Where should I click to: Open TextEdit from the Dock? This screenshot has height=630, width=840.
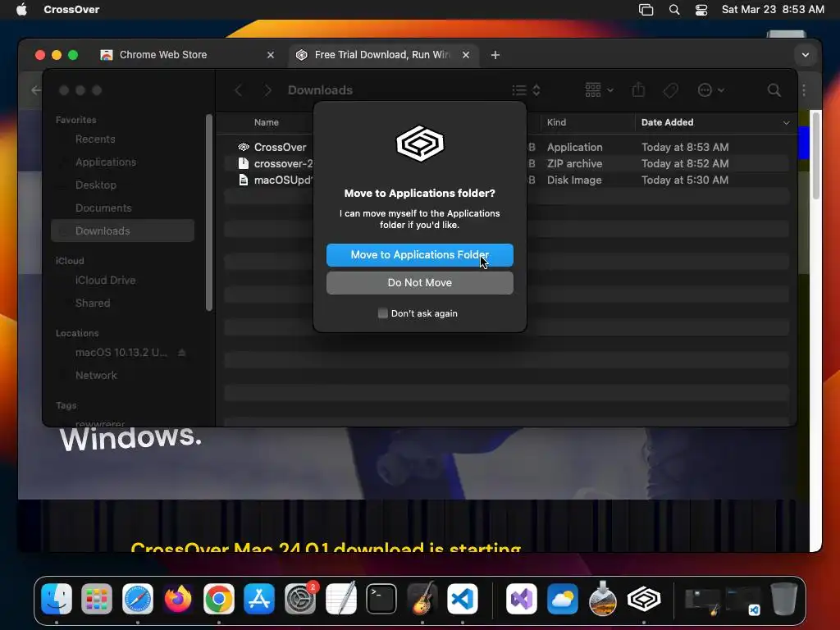tap(340, 598)
